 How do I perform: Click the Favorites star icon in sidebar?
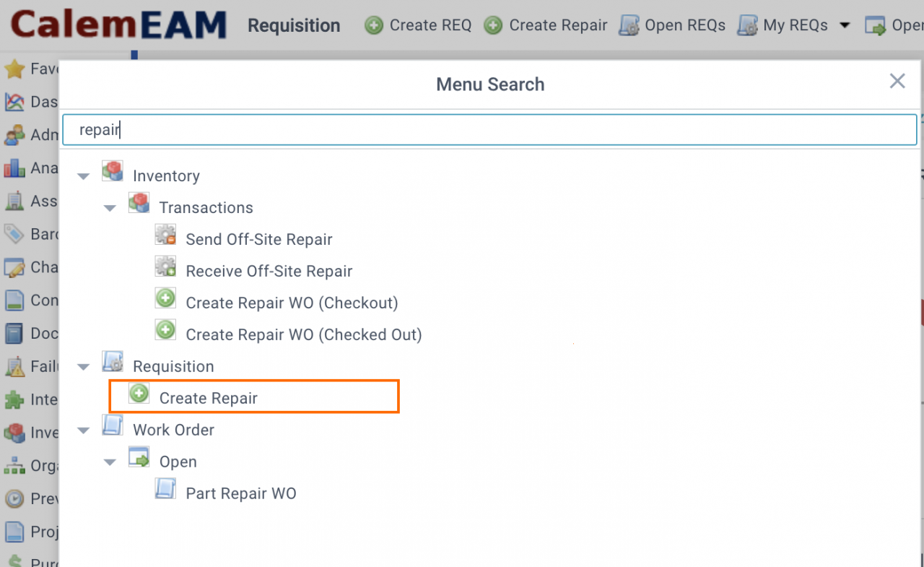14,69
